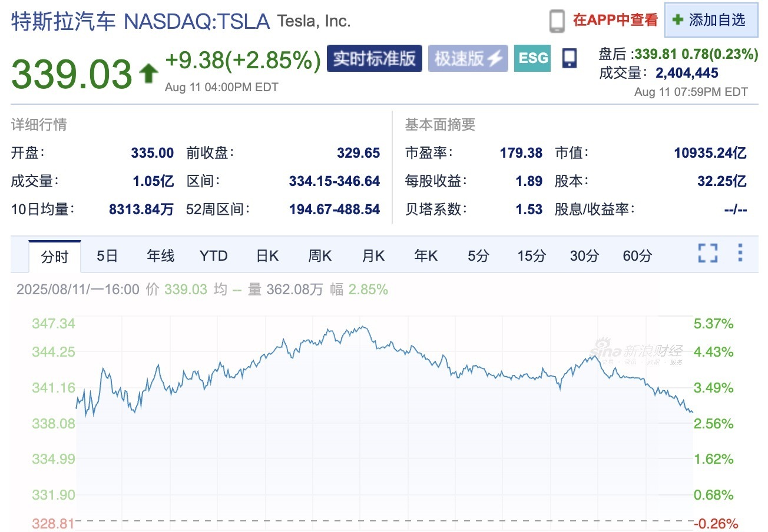The width and height of the screenshot is (768, 532).
Task: Select the YTD chart tab
Action: 213,256
